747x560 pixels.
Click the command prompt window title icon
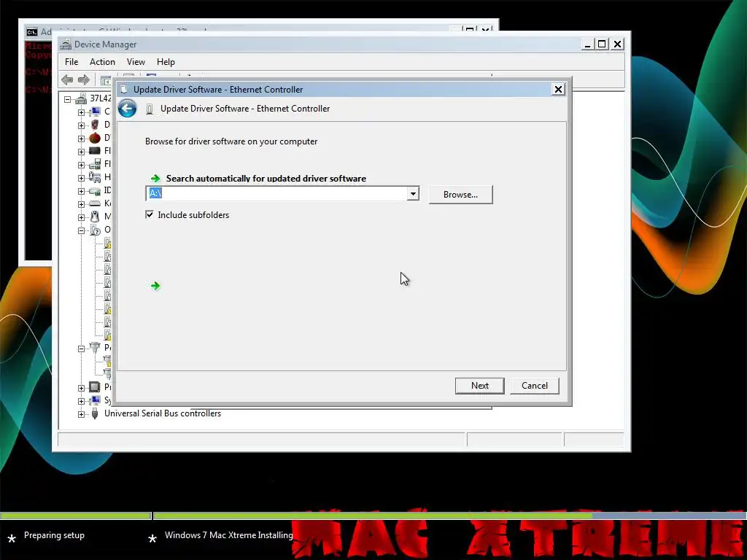click(x=32, y=32)
